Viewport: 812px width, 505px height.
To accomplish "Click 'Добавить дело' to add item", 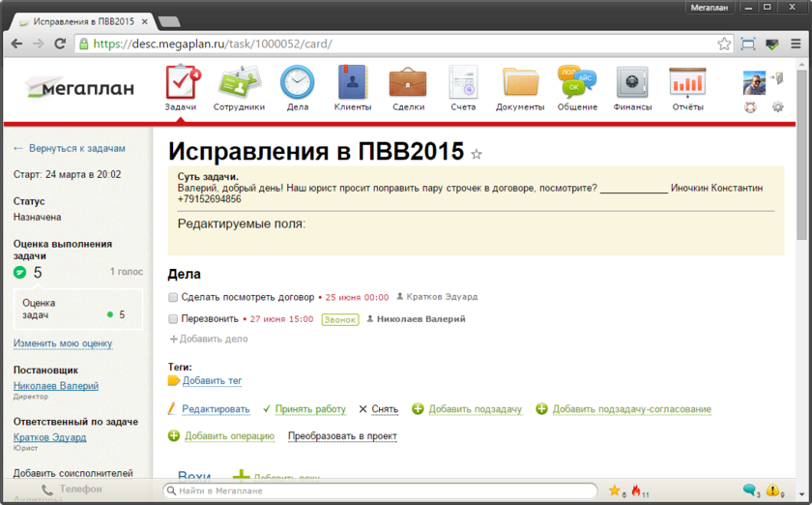I will pyautogui.click(x=213, y=340).
